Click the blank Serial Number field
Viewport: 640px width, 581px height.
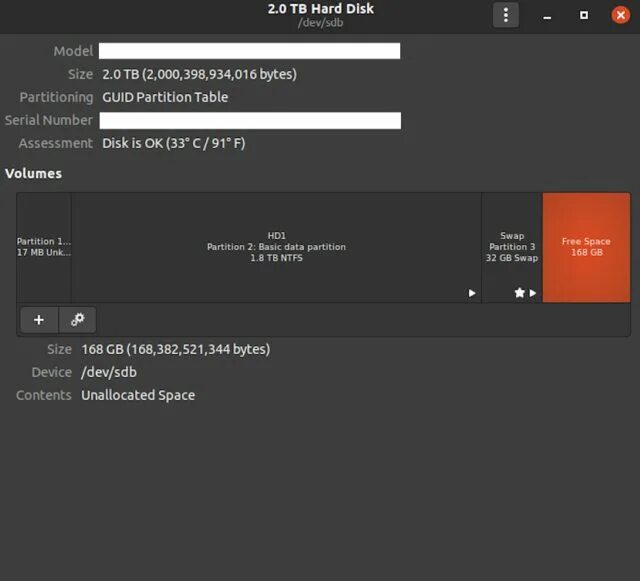pos(250,120)
